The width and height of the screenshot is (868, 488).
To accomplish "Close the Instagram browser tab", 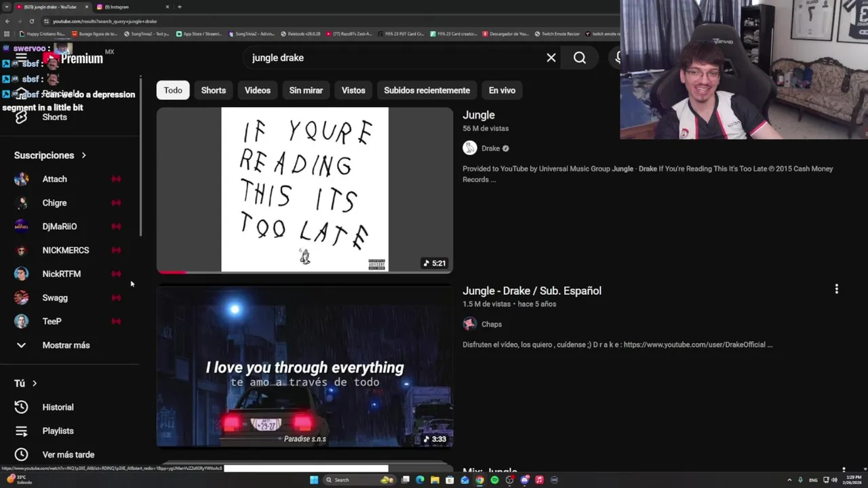I will click(x=169, y=7).
